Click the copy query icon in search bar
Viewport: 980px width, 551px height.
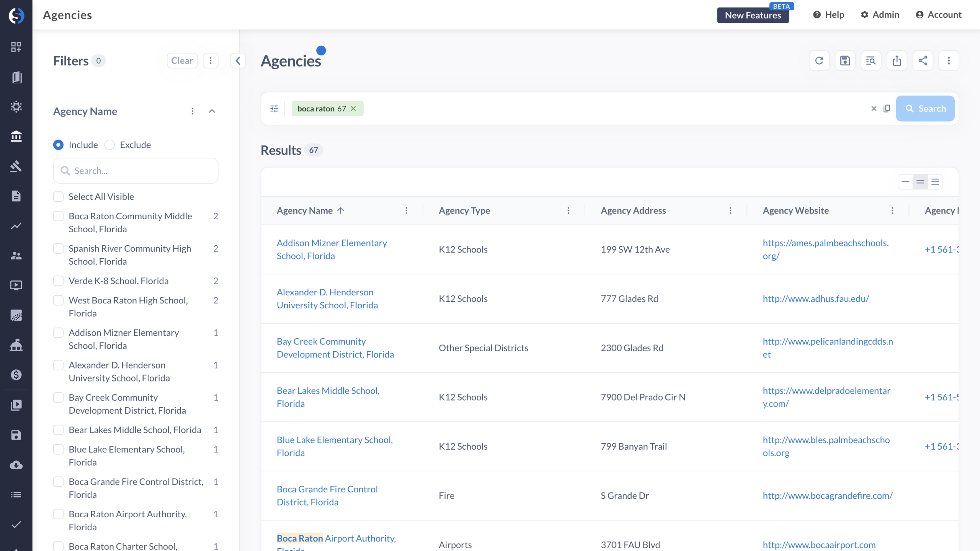coord(887,109)
